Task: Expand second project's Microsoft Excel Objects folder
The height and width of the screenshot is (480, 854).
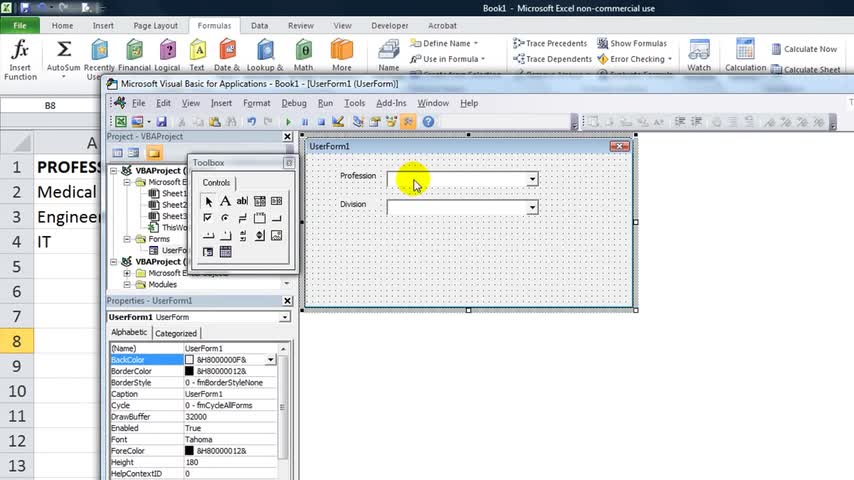Action: [127, 273]
